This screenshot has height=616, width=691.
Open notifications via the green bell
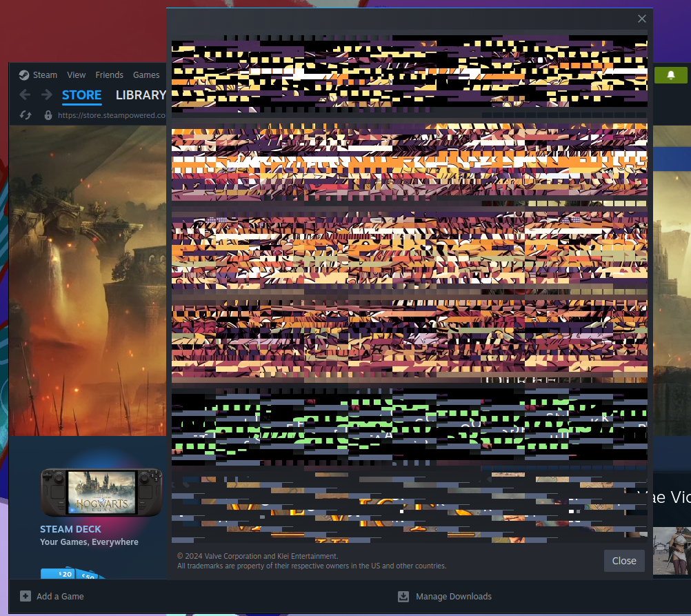click(x=671, y=75)
